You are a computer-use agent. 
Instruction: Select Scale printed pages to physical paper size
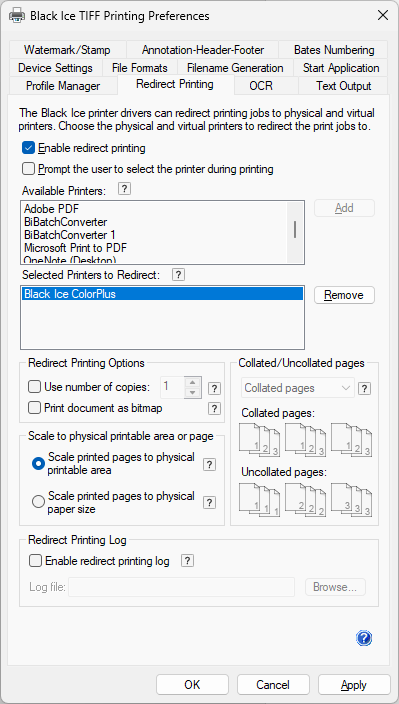[38, 502]
